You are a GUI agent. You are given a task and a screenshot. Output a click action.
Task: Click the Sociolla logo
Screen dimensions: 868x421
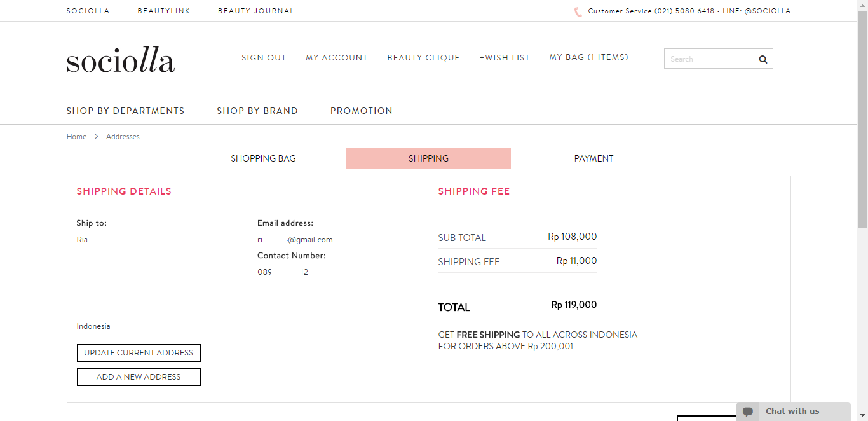click(x=121, y=60)
